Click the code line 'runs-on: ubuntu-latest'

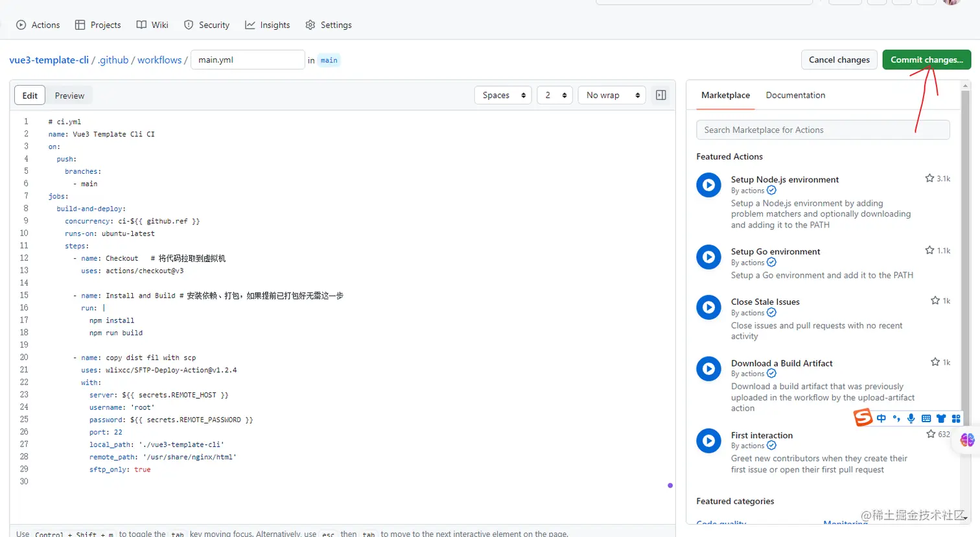click(x=110, y=233)
